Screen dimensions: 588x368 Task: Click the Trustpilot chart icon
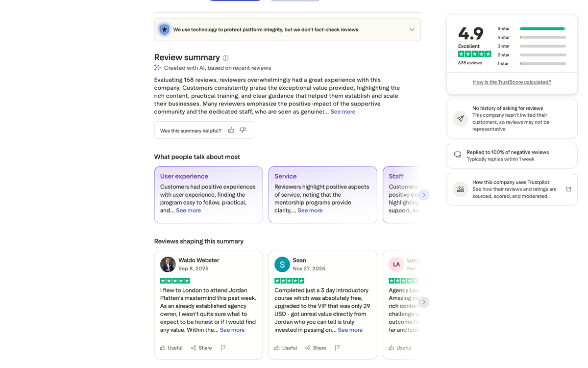click(x=460, y=189)
